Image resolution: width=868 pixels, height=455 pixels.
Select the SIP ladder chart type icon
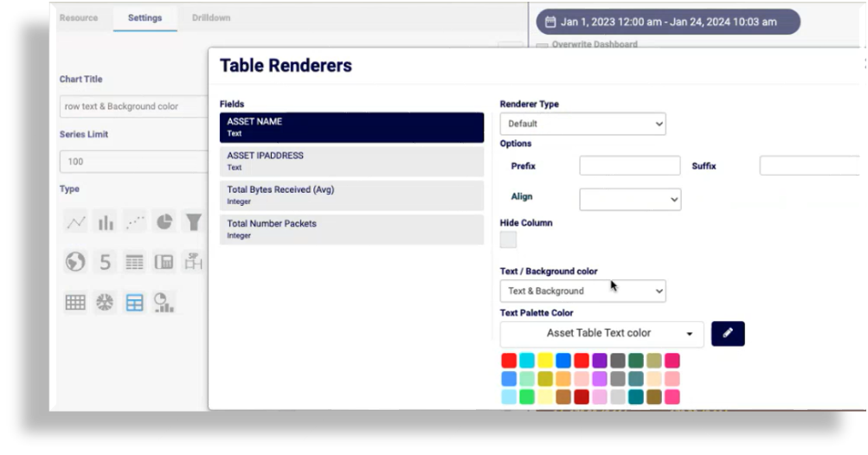[193, 262]
